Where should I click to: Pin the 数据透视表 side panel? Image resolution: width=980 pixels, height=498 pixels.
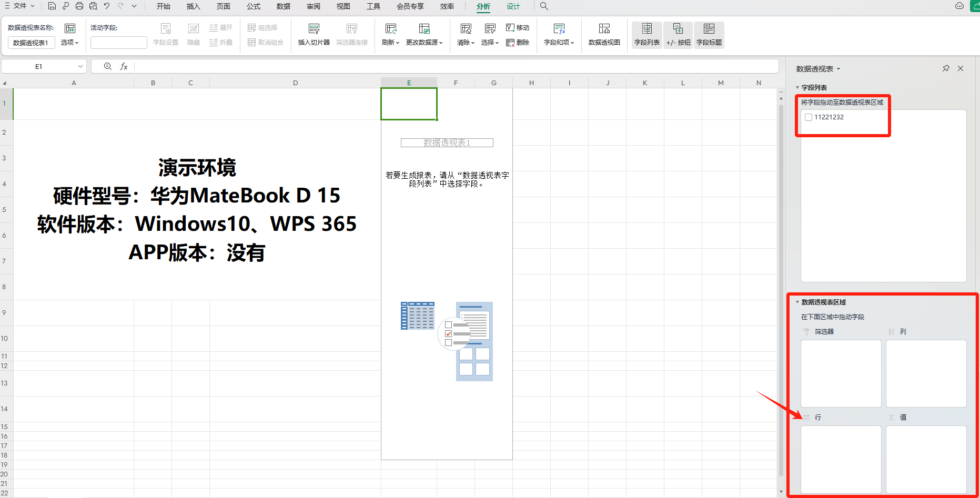[946, 68]
